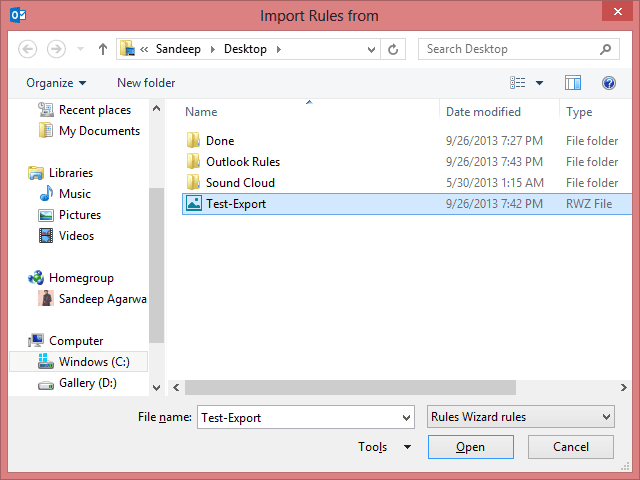Open the Tools menu
Viewport: 640px width, 480px height.
pyautogui.click(x=384, y=447)
